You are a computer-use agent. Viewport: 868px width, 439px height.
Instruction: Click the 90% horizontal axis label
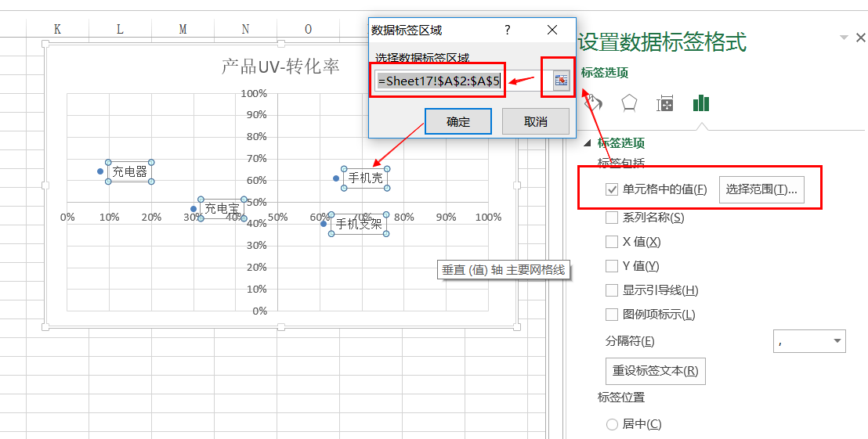(x=447, y=218)
